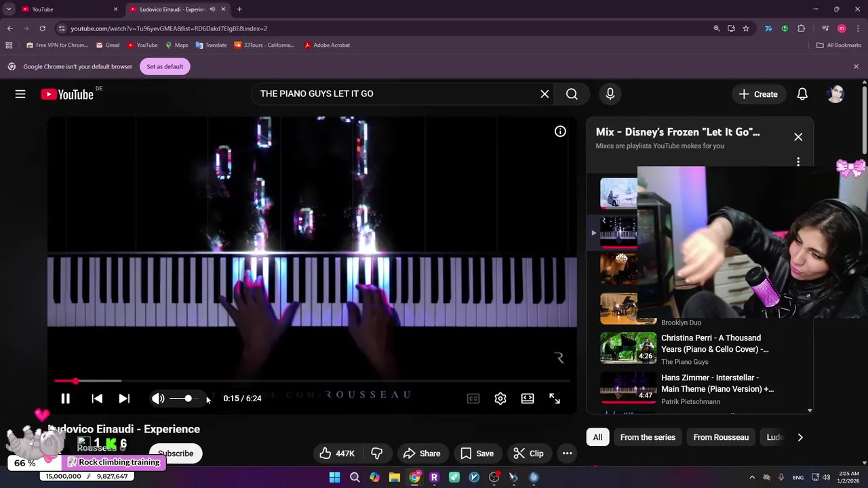
Task: Open the page zoom magnifier icon
Action: 717,28
